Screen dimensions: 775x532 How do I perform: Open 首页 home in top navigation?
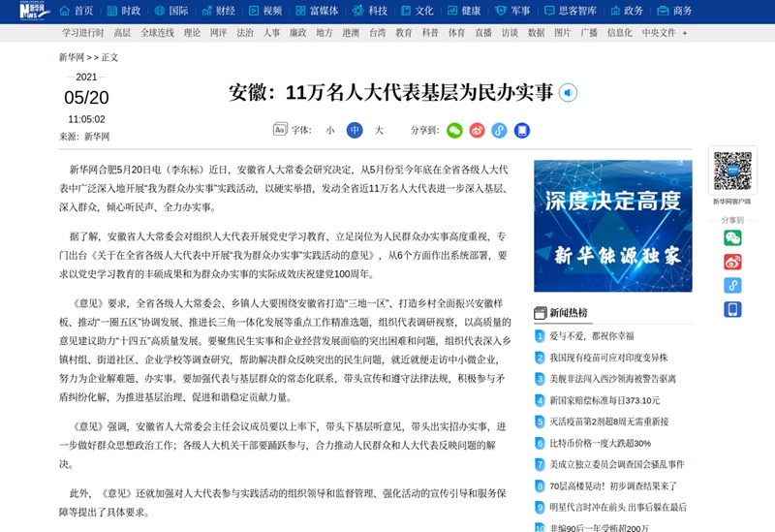77,11
